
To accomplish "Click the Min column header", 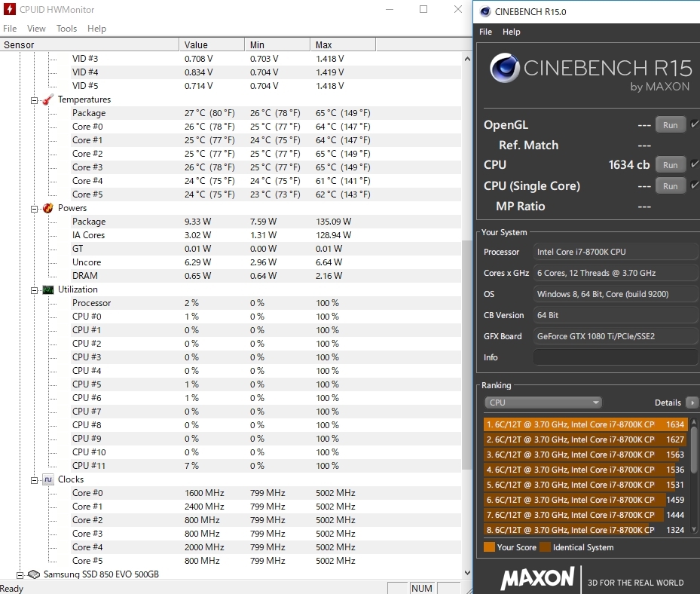I will coord(278,44).
